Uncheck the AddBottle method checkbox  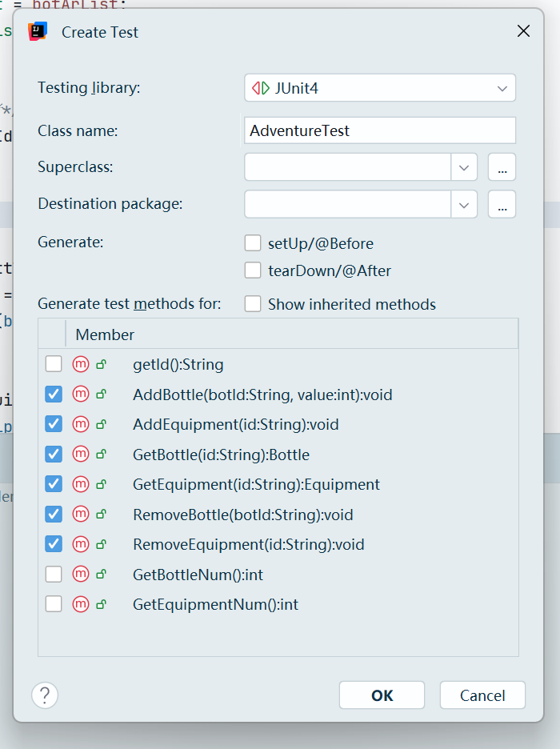point(54,395)
